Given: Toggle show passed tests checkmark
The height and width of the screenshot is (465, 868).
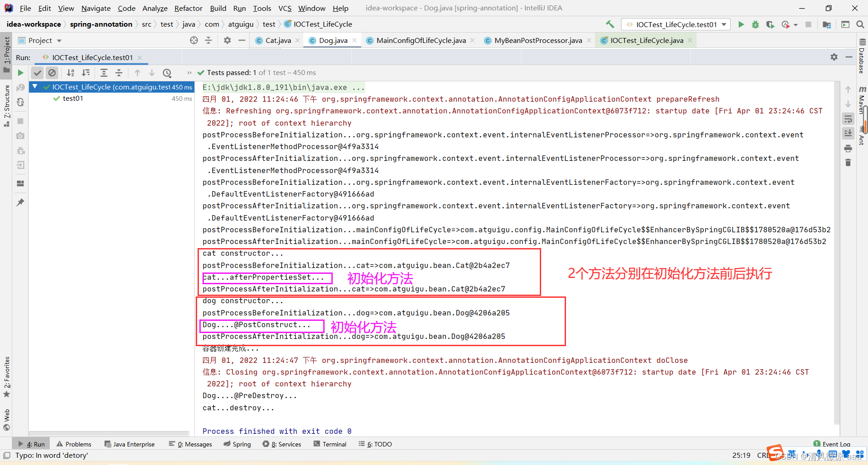Looking at the screenshot, I should [x=38, y=73].
